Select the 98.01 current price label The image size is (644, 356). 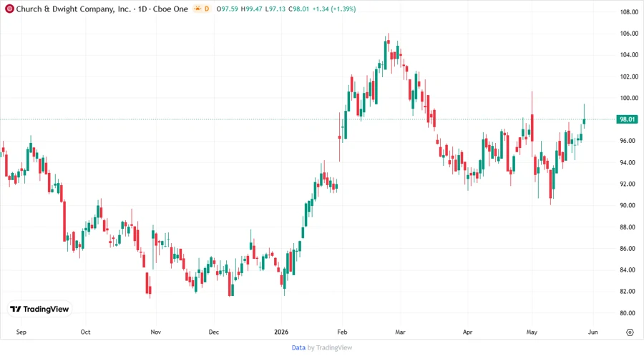click(x=627, y=119)
